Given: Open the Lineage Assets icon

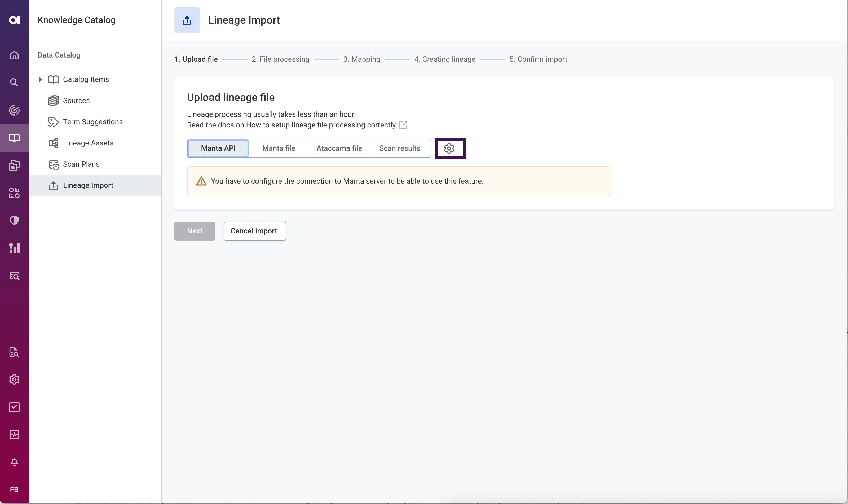Looking at the screenshot, I should (53, 143).
